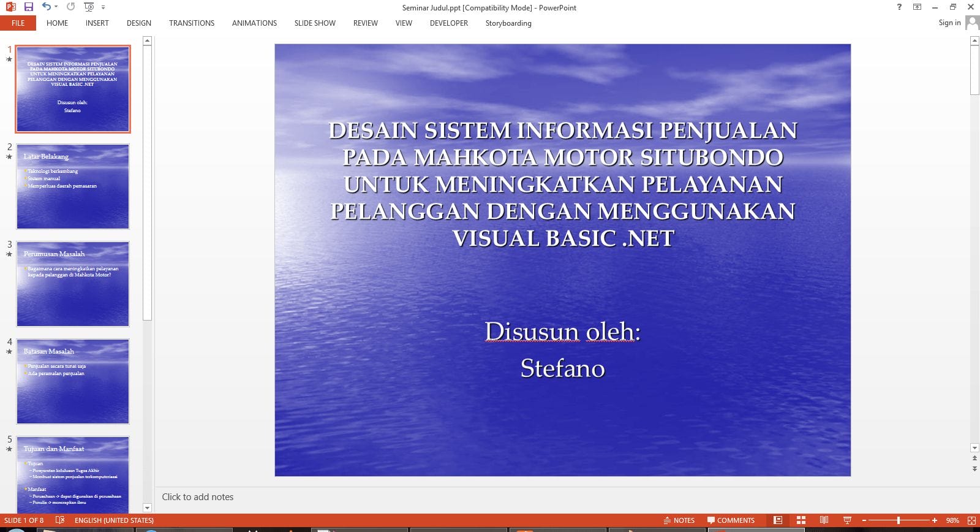Click the Sign in link
980x532 pixels.
click(x=949, y=23)
